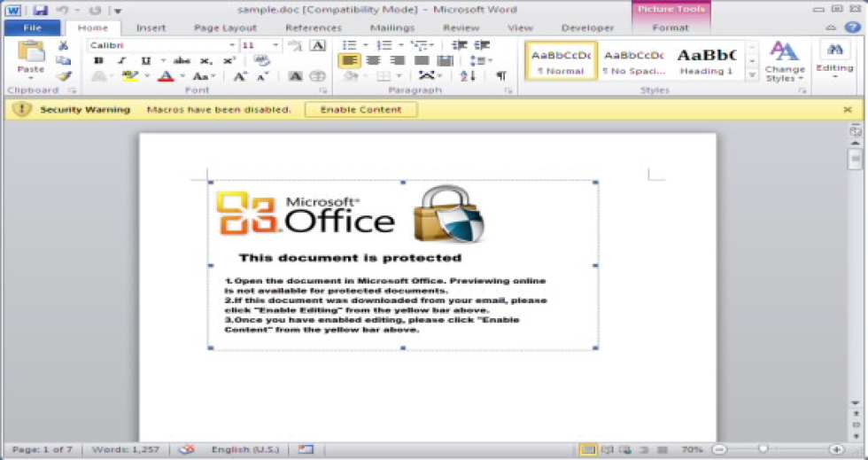Switch to the Page Layout tab
The height and width of the screenshot is (460, 868).
pos(225,27)
